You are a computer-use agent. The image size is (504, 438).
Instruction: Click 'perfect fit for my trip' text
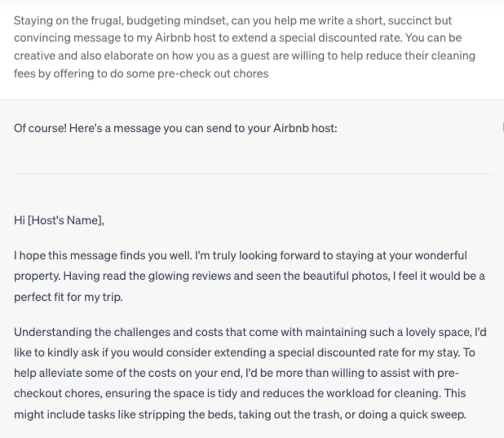coord(68,297)
